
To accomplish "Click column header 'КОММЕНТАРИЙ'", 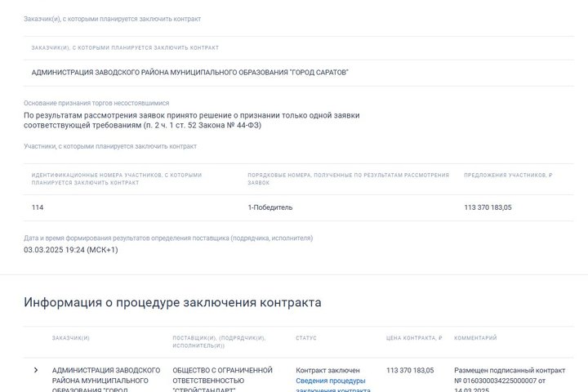I will 475,338.
